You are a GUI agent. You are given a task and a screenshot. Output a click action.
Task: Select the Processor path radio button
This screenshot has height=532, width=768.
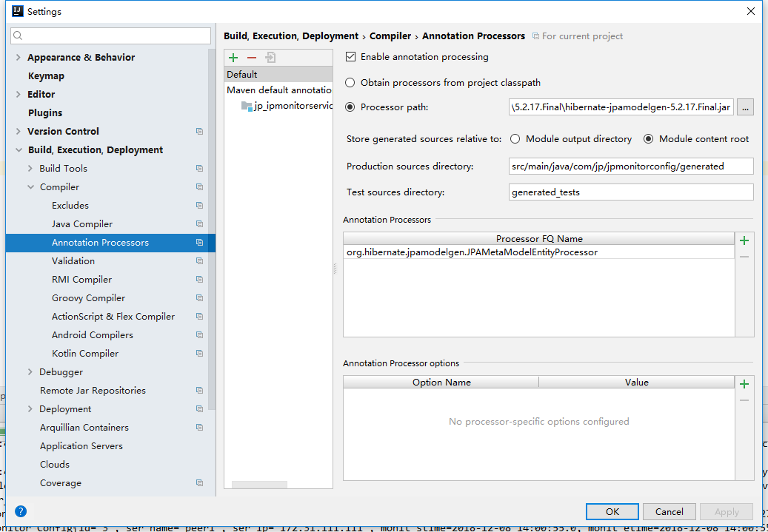(x=350, y=107)
